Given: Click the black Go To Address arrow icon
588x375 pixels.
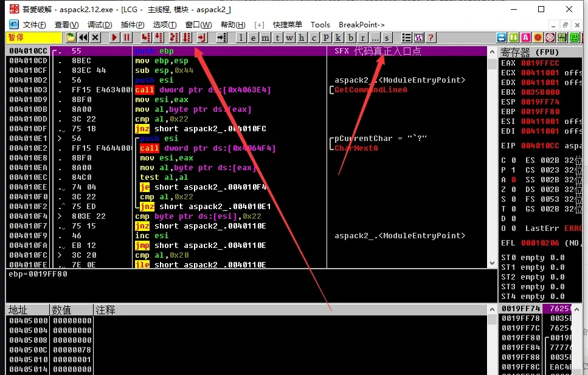Looking at the screenshot, I should pyautogui.click(x=221, y=38).
